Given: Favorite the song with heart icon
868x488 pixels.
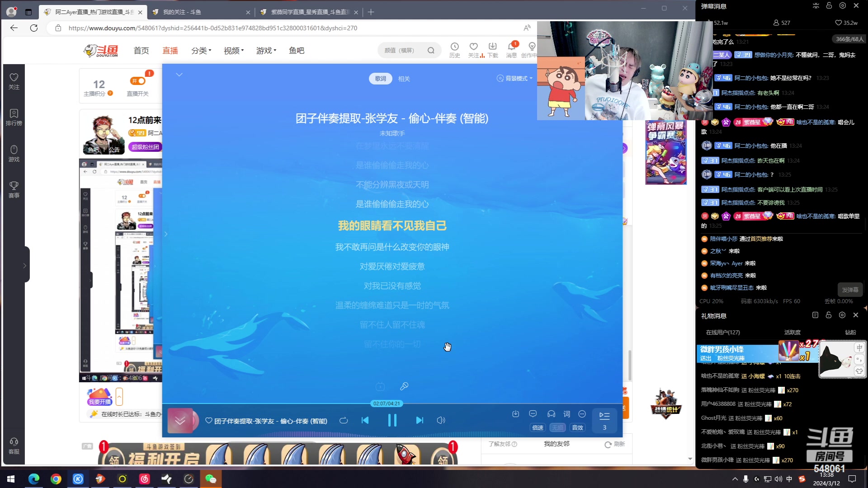Looking at the screenshot, I should (208, 421).
